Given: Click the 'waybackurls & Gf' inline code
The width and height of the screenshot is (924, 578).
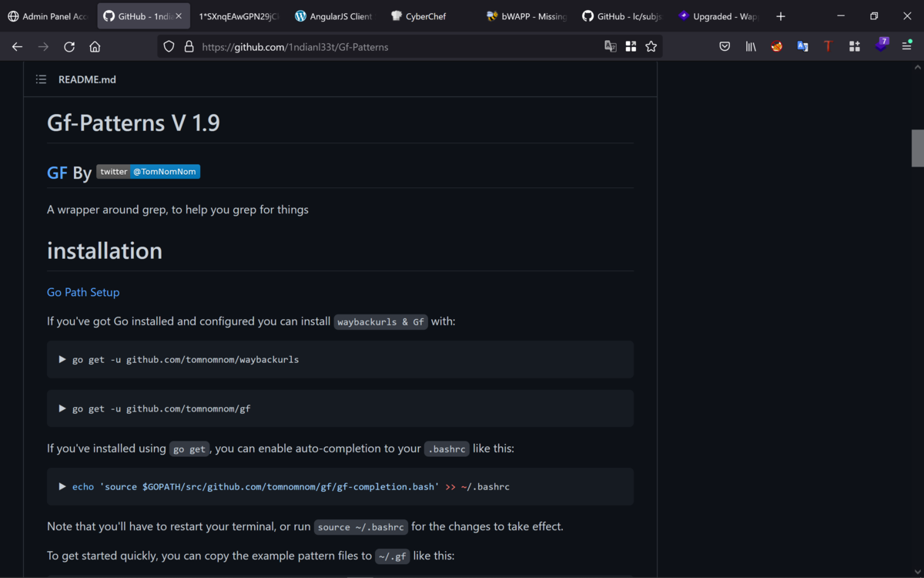Looking at the screenshot, I should [x=381, y=322].
